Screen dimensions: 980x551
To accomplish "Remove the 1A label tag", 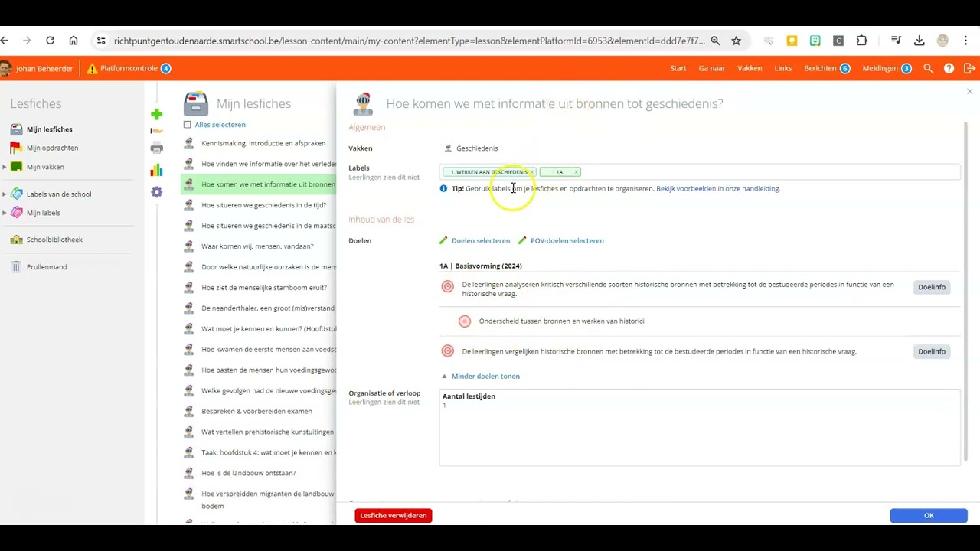I will [577, 172].
